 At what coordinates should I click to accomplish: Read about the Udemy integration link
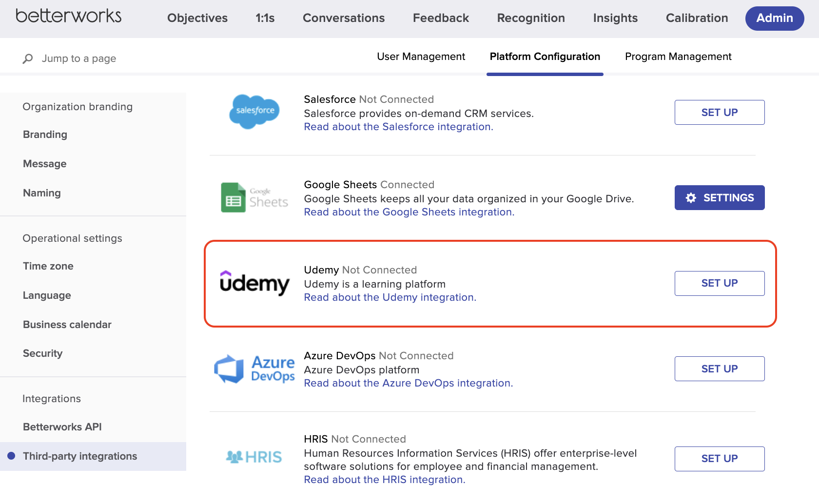pos(390,297)
